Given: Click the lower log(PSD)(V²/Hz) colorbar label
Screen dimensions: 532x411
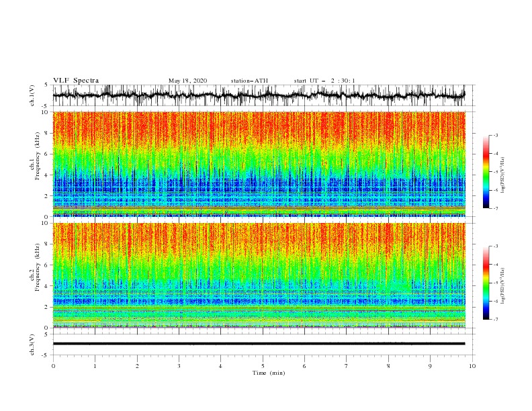Looking at the screenshot, I should point(503,285).
